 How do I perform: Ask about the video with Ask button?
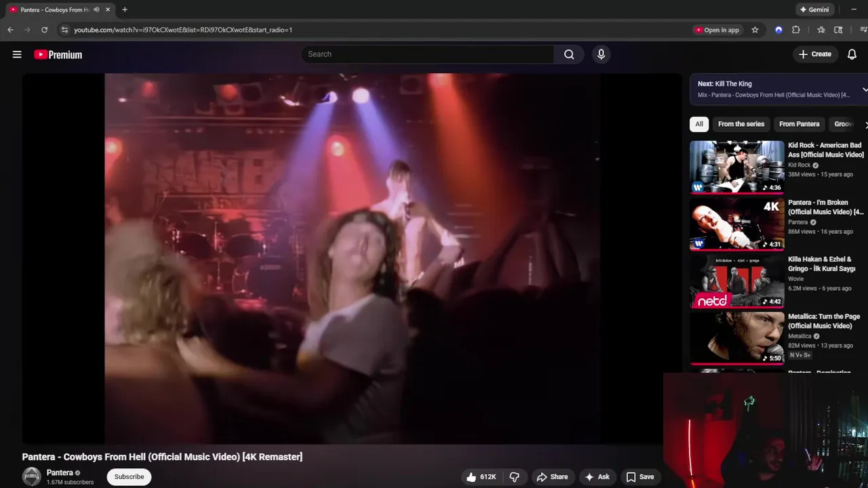click(x=597, y=477)
